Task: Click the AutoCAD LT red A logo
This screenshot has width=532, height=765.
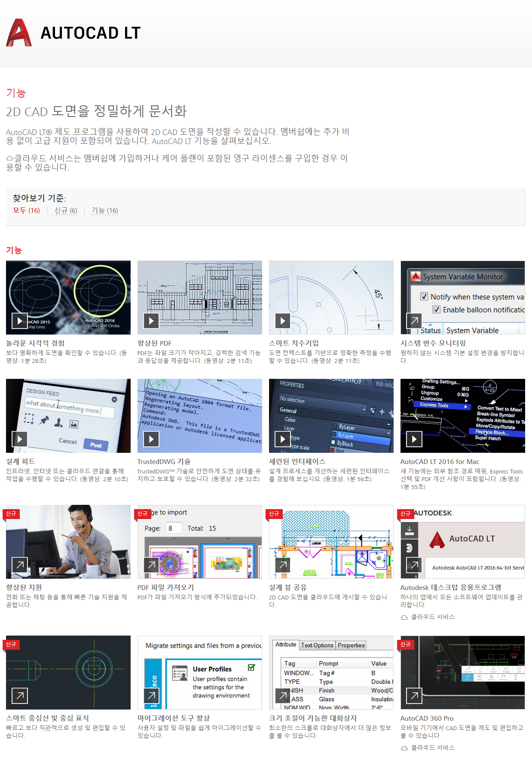Action: 19,33
